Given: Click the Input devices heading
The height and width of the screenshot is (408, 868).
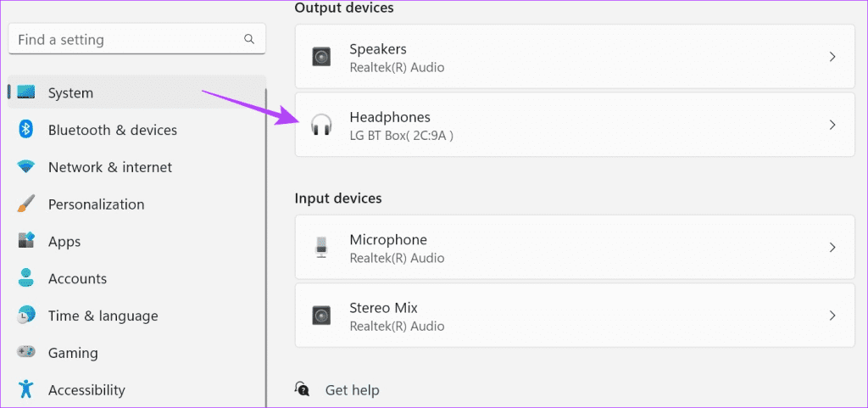Looking at the screenshot, I should pos(338,198).
